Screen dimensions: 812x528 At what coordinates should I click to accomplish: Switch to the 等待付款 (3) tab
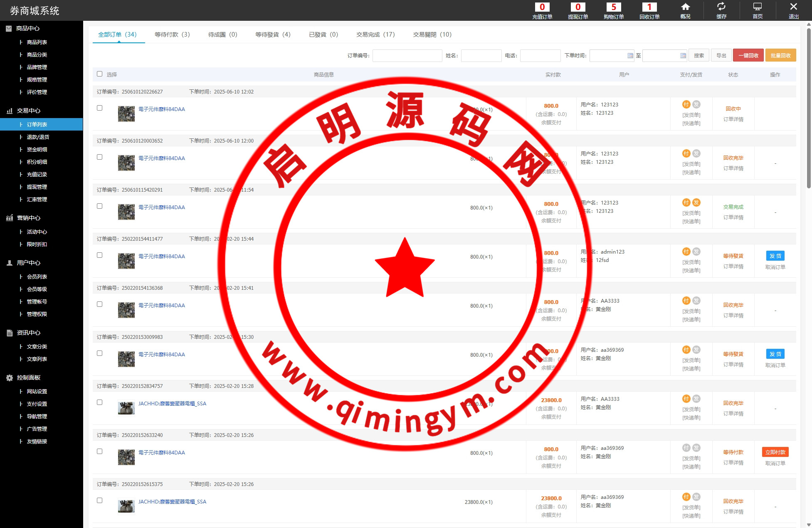click(x=172, y=35)
